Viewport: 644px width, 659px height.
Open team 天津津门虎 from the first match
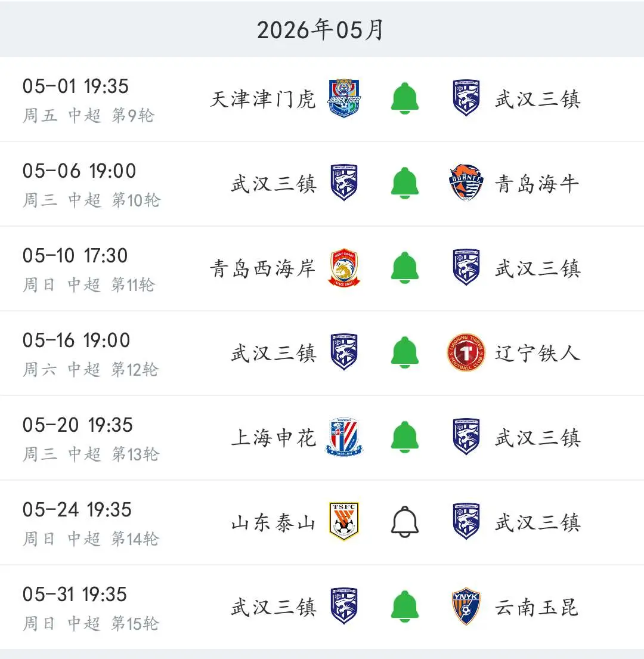click(262, 100)
